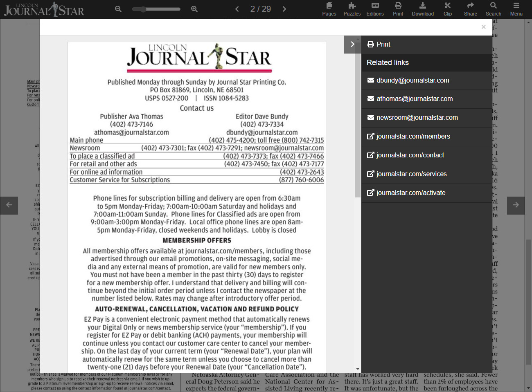Image resolution: width=532 pixels, height=392 pixels.
Task: Adjust the zoom level slider
Action: 144,9
